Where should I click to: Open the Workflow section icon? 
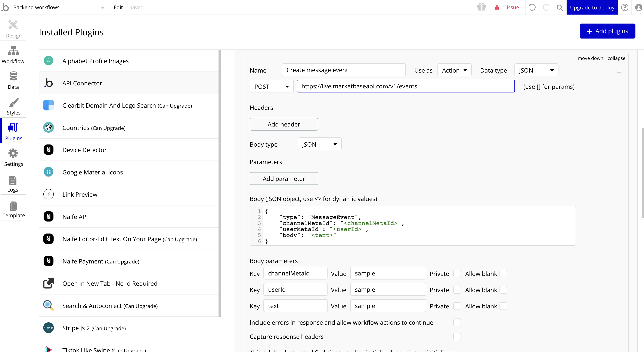(13, 51)
